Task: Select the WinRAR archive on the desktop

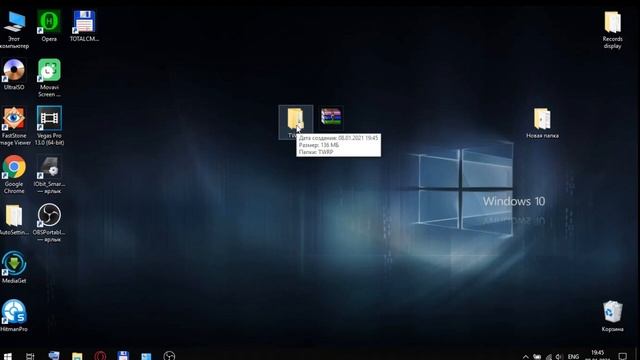Action: [331, 117]
